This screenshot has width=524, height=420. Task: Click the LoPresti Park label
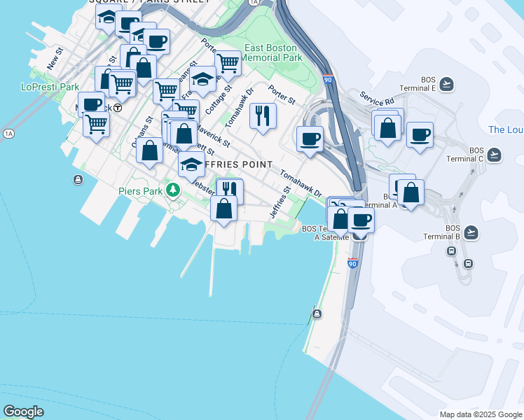(x=50, y=87)
